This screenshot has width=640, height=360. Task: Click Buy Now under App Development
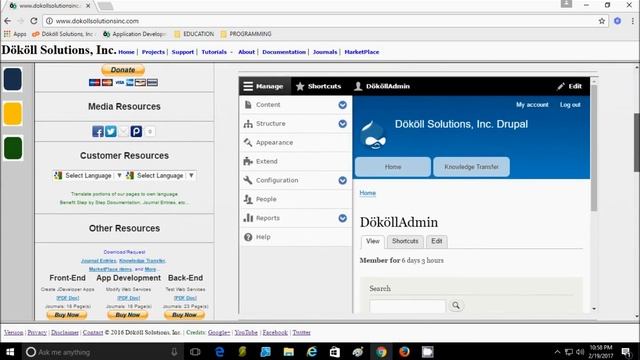[x=128, y=315]
